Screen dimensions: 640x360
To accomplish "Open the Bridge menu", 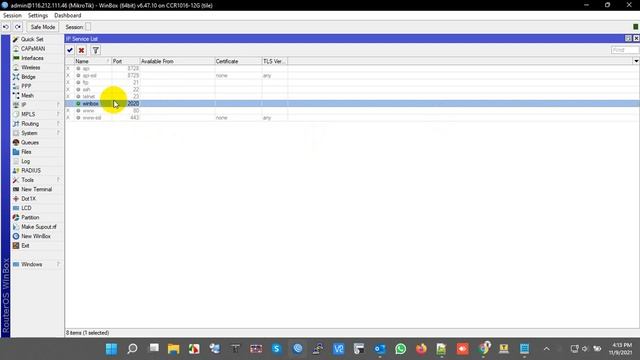I will click(28, 77).
